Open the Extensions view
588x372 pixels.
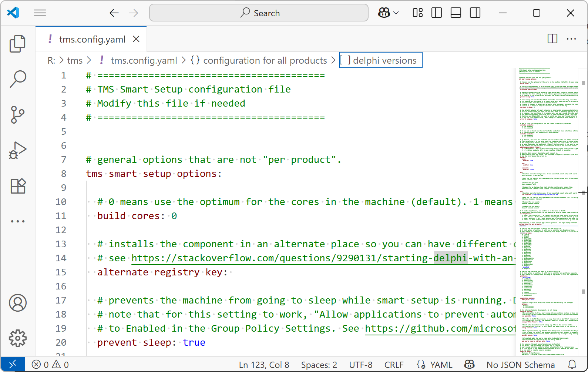tap(17, 186)
